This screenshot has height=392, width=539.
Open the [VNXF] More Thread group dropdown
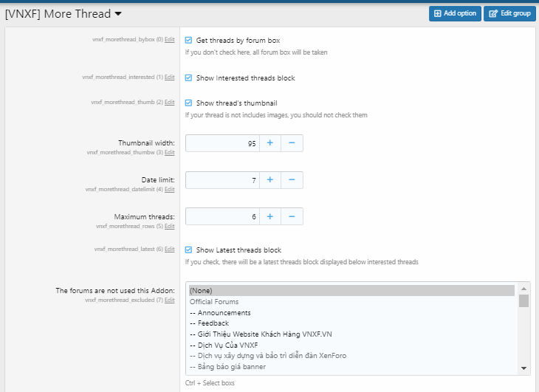click(x=118, y=14)
